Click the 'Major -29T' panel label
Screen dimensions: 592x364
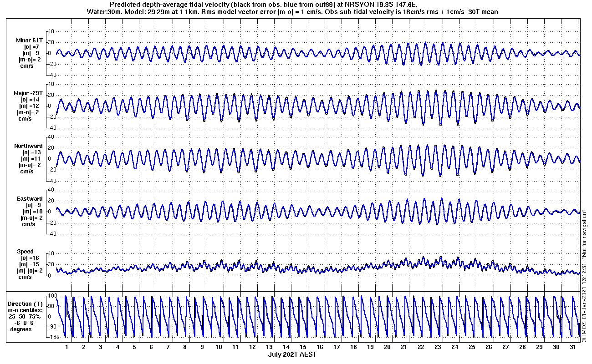pos(28,93)
